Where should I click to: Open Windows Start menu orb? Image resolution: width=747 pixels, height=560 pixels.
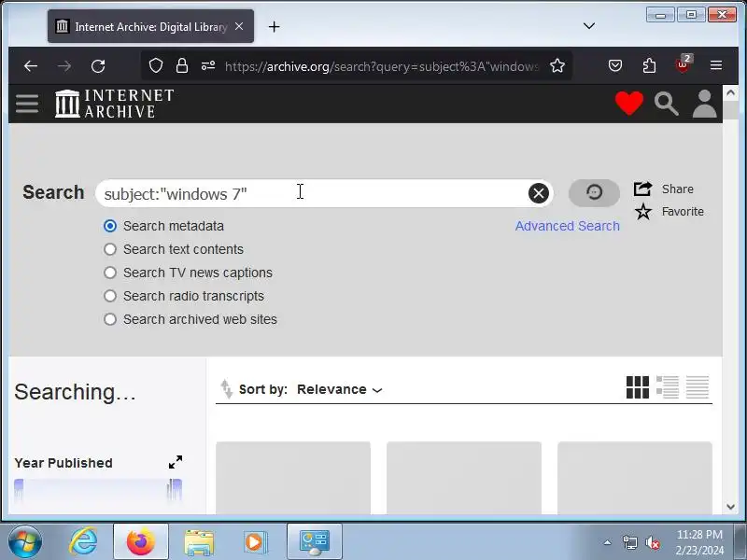click(x=25, y=541)
